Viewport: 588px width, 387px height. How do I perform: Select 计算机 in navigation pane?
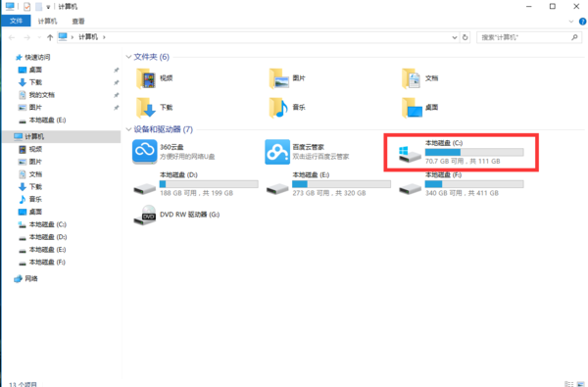62,136
